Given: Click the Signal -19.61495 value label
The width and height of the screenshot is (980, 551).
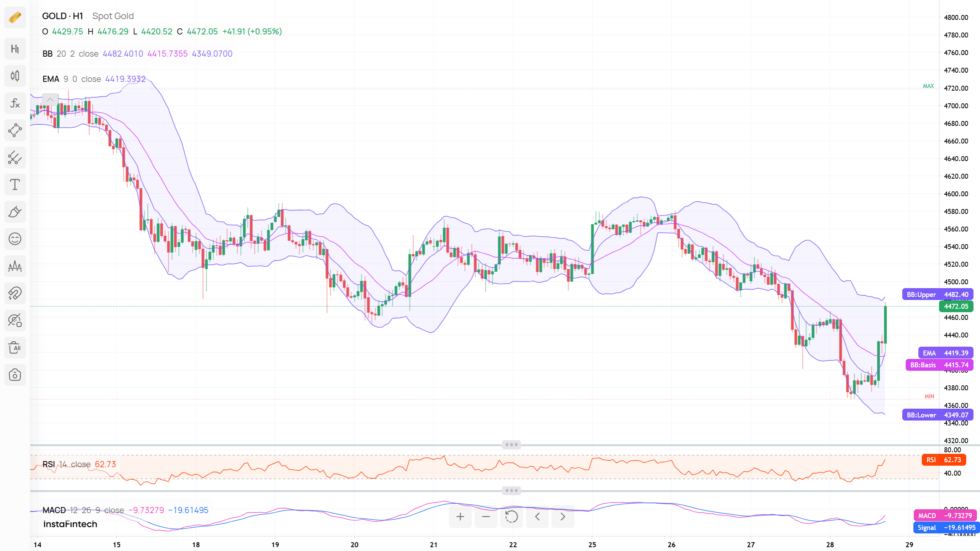Looking at the screenshot, I should pos(946,527).
